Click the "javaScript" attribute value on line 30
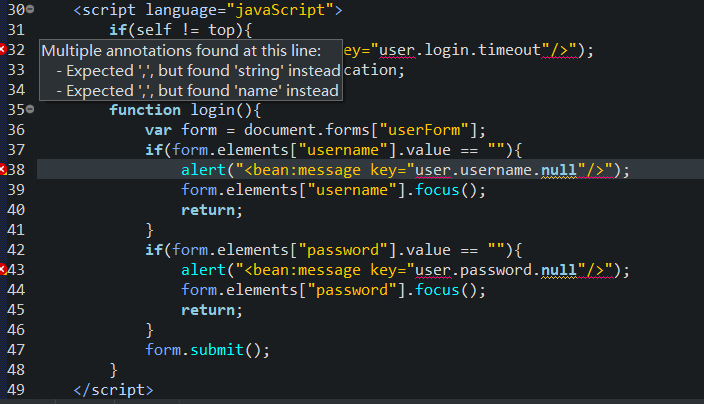 click(x=280, y=10)
